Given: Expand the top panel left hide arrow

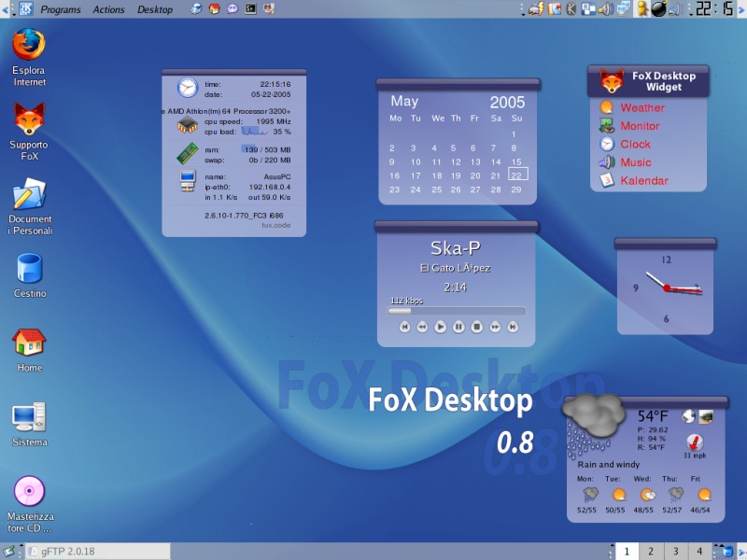Looking at the screenshot, I should click(x=6, y=9).
